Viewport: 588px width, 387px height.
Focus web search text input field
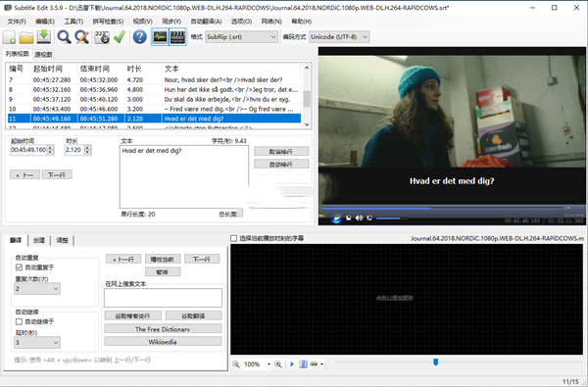click(x=163, y=298)
